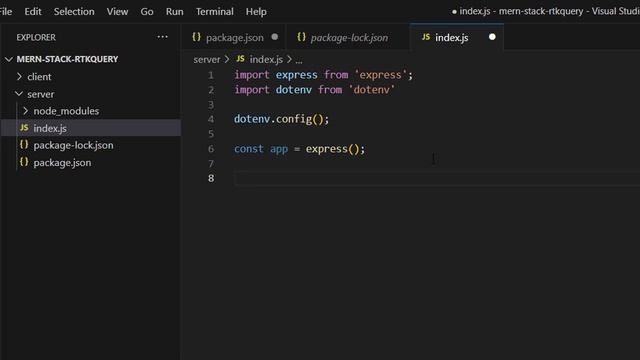Screen dimensions: 640x360
Task: Click the unsaved dot on the package.json tab
Action: coord(275,37)
